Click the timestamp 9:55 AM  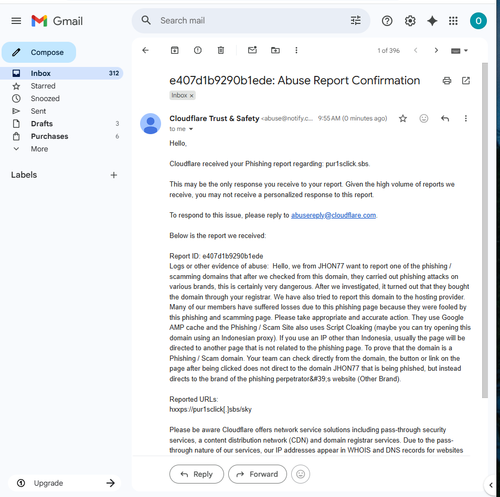pos(352,118)
